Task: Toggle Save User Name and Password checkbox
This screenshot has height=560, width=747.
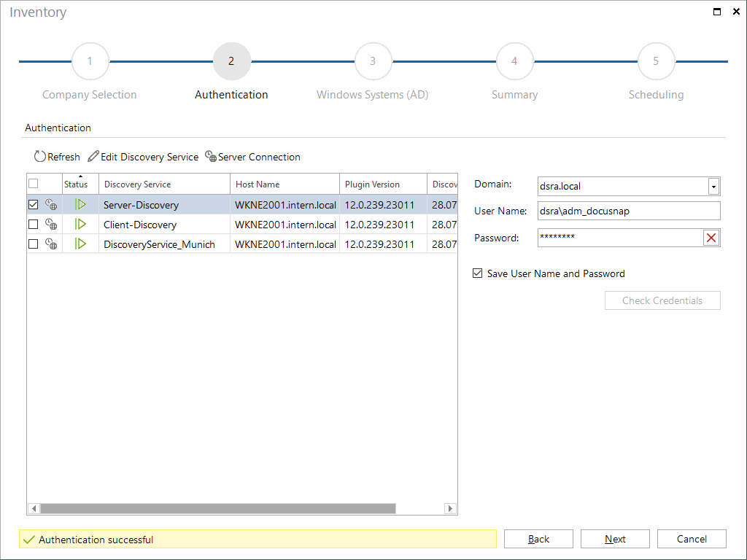Action: [477, 273]
